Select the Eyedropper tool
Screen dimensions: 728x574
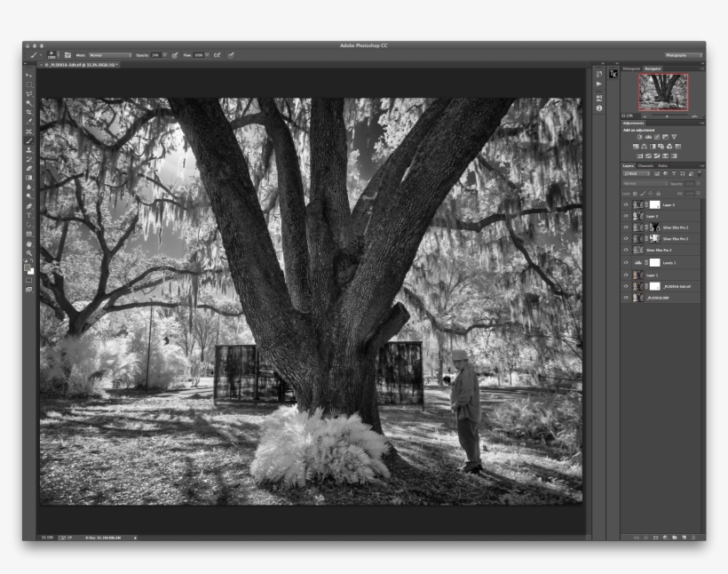click(28, 122)
